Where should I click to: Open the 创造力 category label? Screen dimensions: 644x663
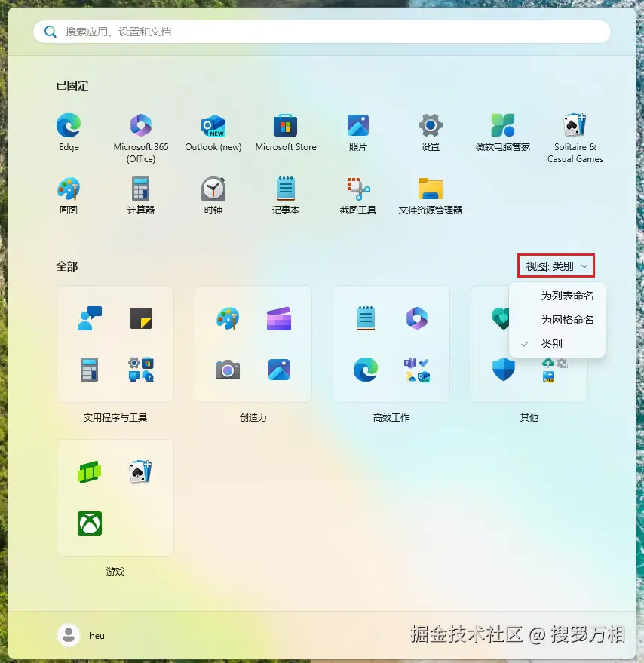[253, 417]
